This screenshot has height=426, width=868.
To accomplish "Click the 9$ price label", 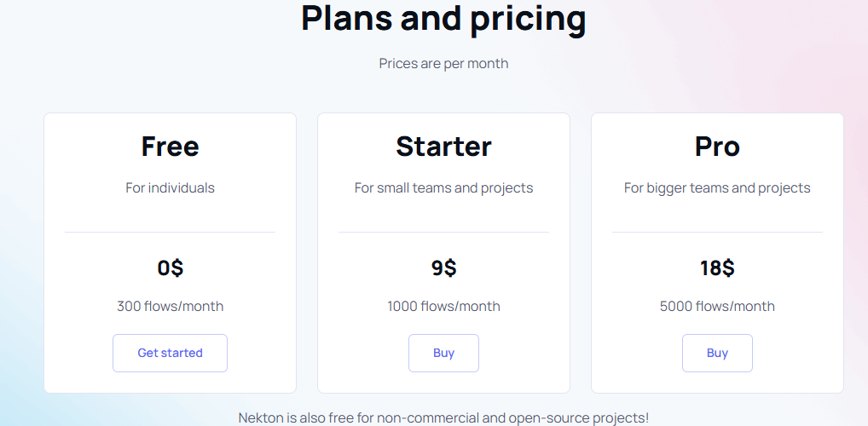I will 443,268.
